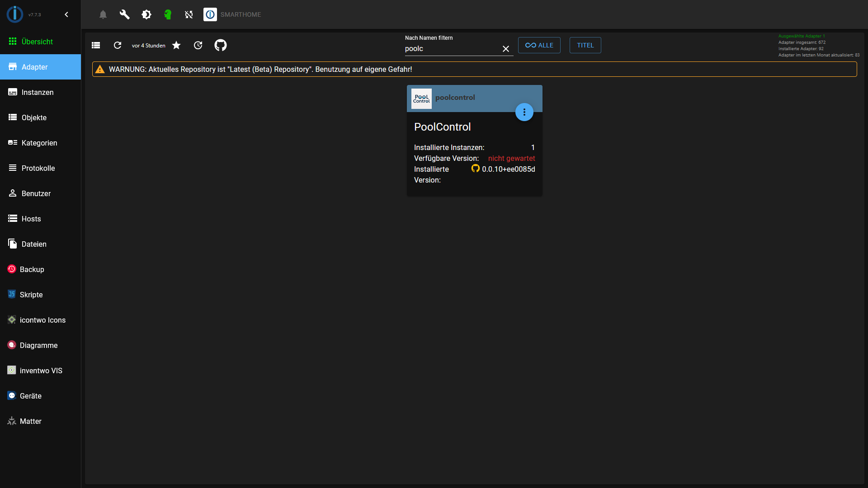The height and width of the screenshot is (488, 868).
Task: Install adapter from GitHub icon
Action: coord(221,45)
